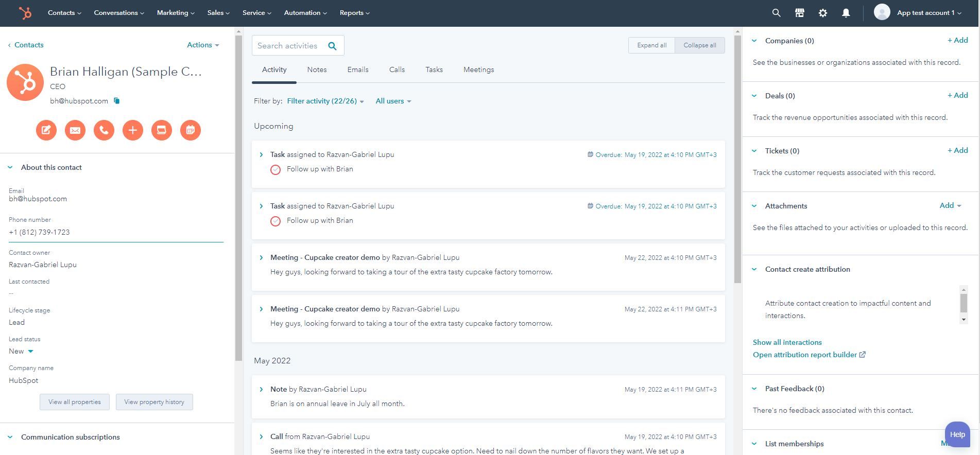The image size is (980, 455).
Task: Switch to the Tasks tab
Action: pos(434,69)
